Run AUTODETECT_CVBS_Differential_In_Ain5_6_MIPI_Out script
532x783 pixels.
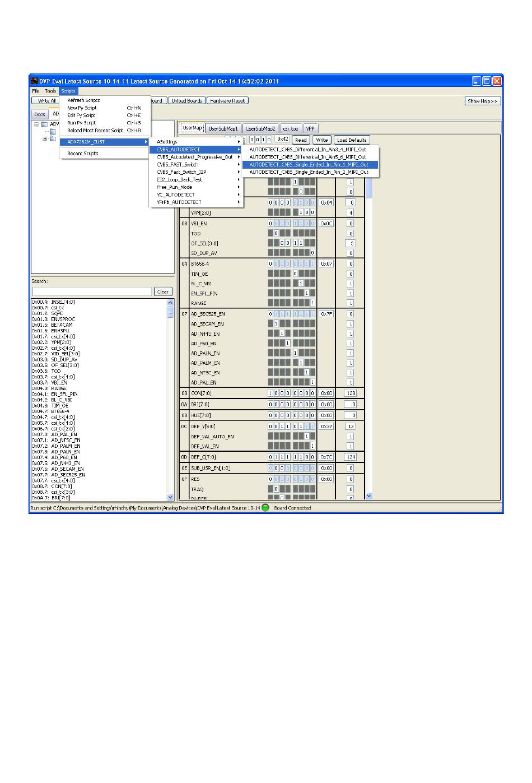tap(311, 157)
